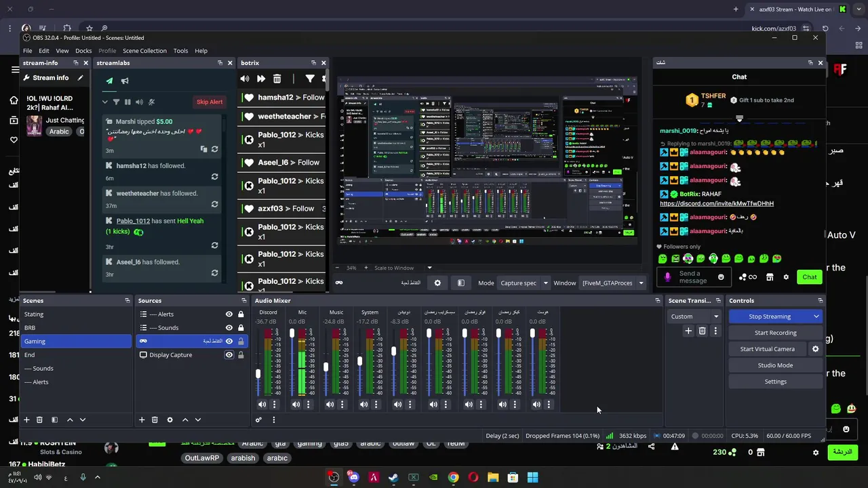
Task: Open emoji picker in chat message box
Action: tap(721, 277)
